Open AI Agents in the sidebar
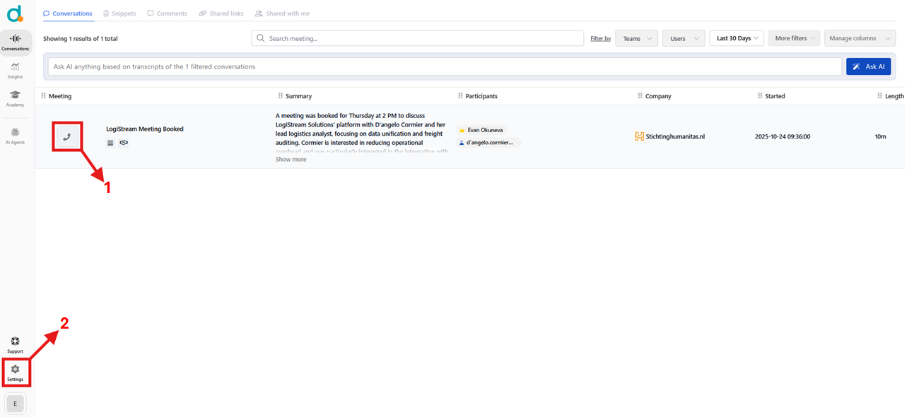 [15, 135]
